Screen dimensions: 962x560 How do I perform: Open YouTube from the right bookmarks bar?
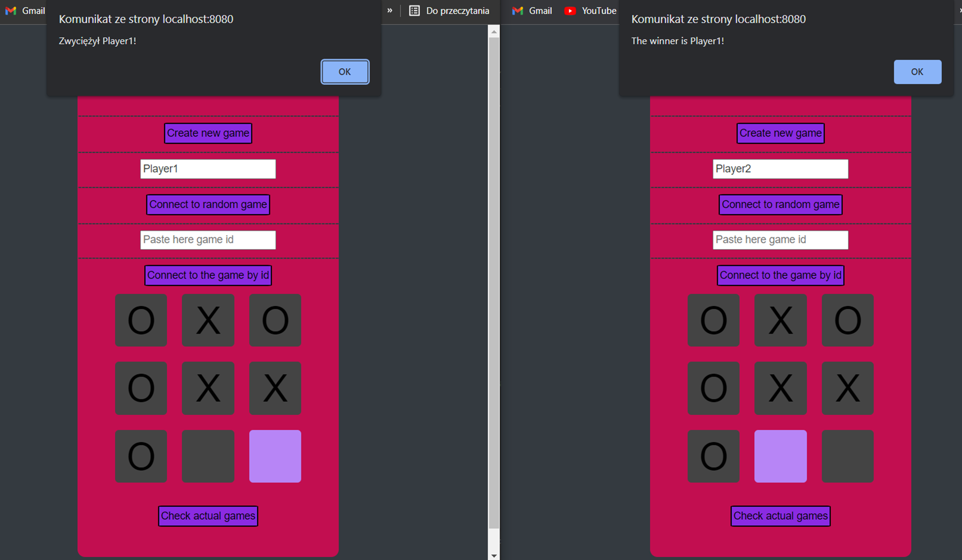click(590, 11)
